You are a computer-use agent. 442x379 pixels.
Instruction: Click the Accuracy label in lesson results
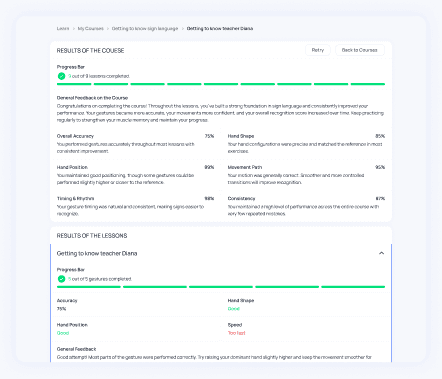pyautogui.click(x=67, y=300)
